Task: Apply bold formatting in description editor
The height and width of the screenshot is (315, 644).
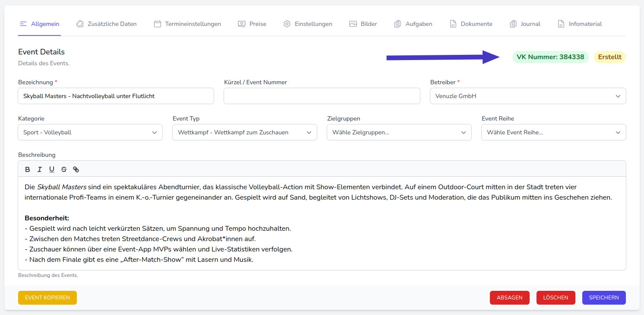Action: point(28,169)
